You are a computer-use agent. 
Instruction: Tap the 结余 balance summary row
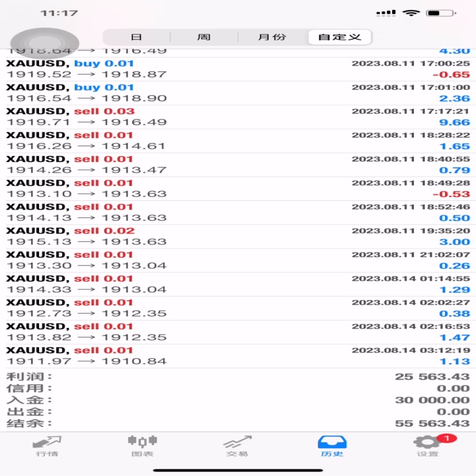[x=238, y=423]
